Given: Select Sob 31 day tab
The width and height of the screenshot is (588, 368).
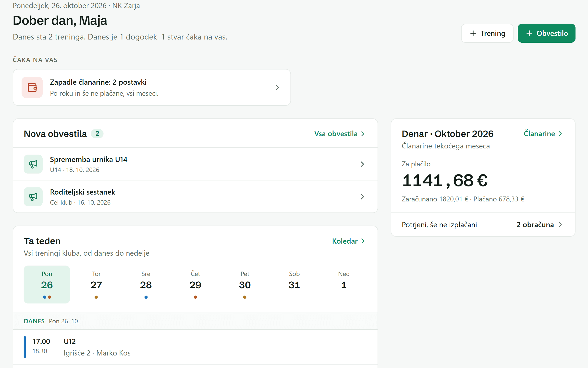Looking at the screenshot, I should pos(294,284).
